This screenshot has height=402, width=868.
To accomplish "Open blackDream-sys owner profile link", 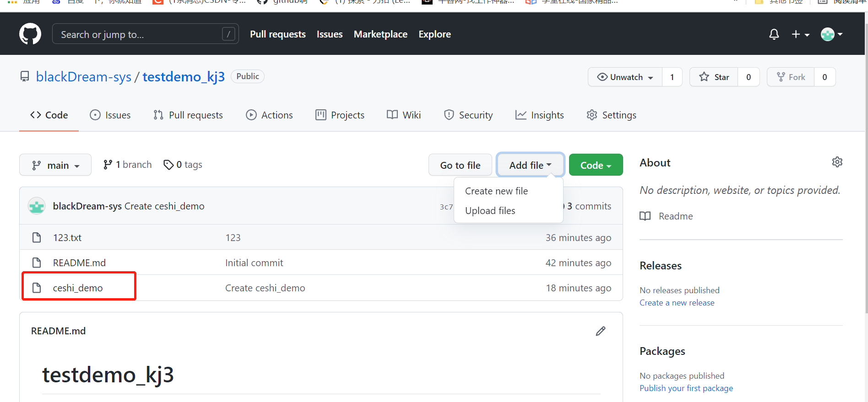I will click(x=84, y=77).
